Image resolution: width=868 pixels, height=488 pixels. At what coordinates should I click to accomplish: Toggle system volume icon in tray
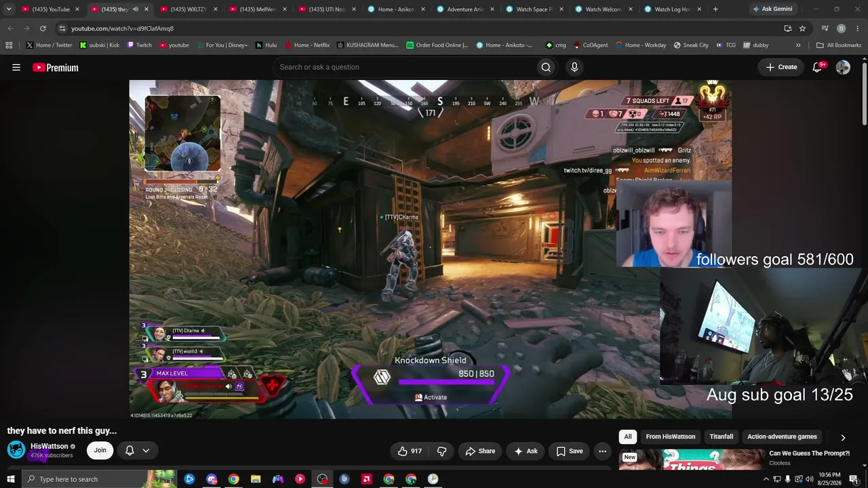809,479
